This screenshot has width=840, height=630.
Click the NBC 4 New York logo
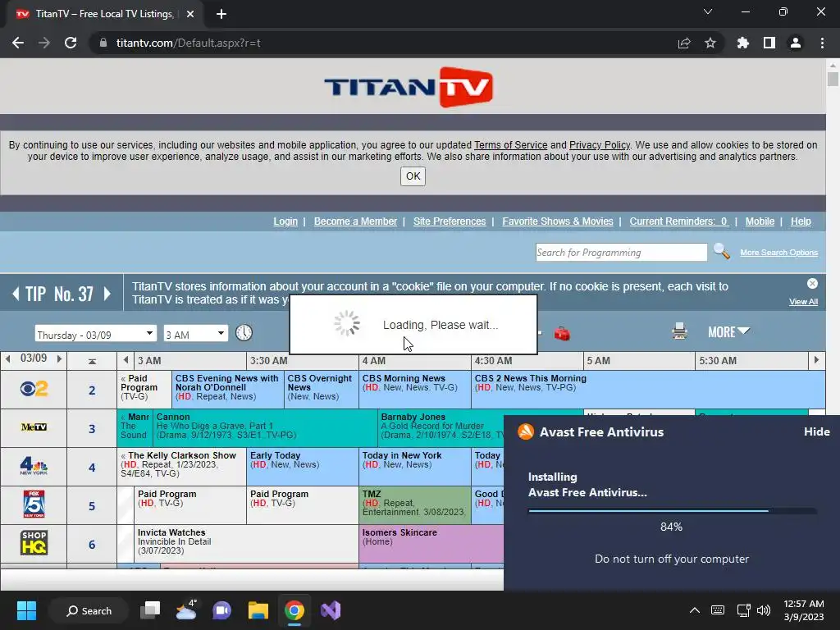(x=34, y=466)
